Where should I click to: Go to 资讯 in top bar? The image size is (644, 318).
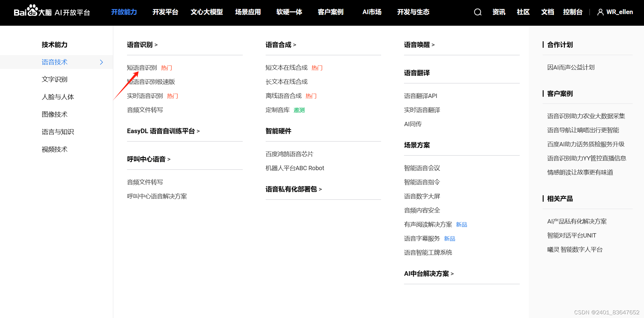tap(499, 12)
